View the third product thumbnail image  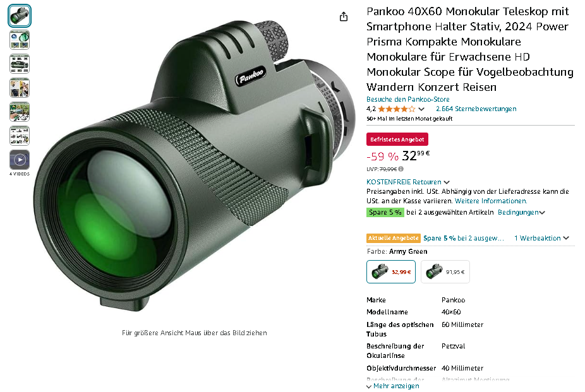pos(20,64)
